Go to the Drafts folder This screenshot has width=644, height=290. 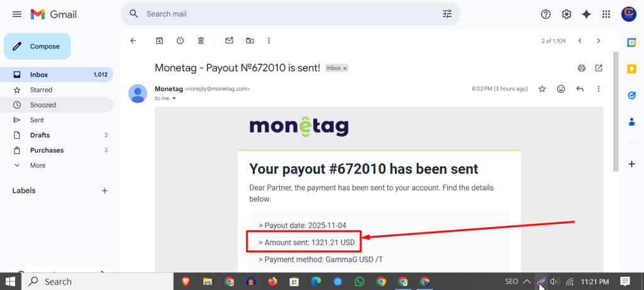pos(57,135)
